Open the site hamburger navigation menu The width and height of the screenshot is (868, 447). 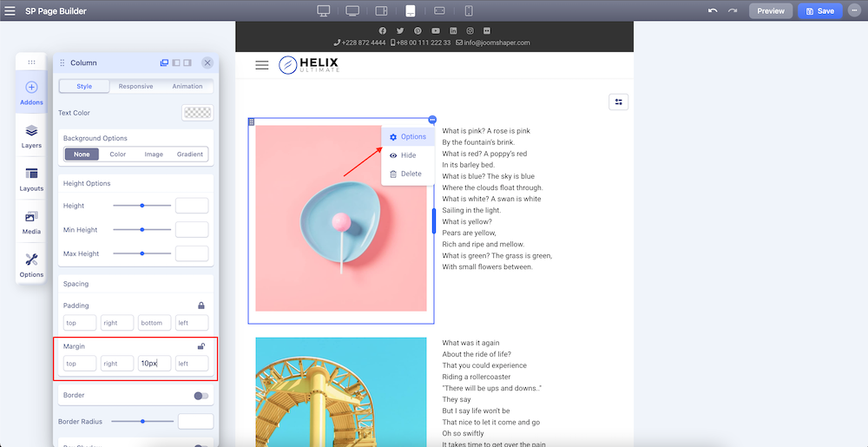[262, 65]
